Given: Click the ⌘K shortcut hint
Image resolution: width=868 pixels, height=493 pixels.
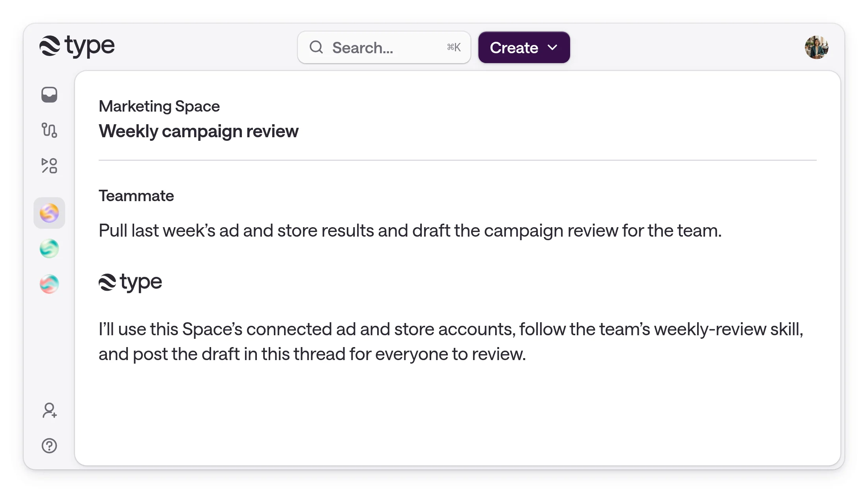Looking at the screenshot, I should pyautogui.click(x=454, y=47).
